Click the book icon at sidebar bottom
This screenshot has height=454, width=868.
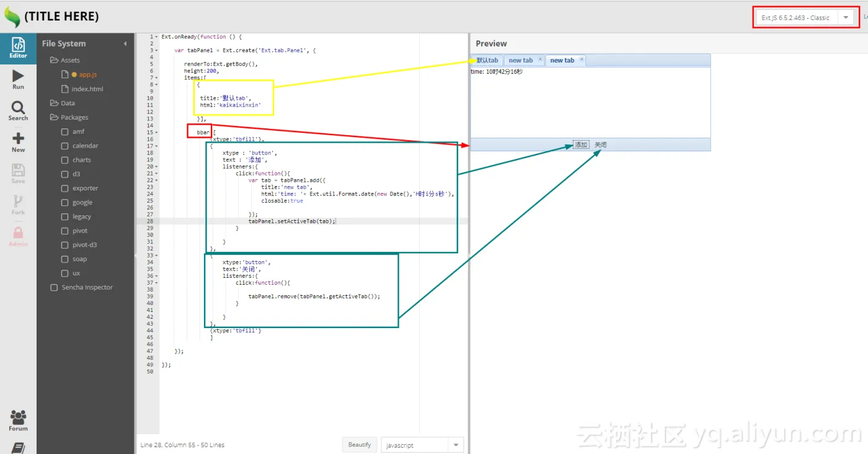pos(18,448)
